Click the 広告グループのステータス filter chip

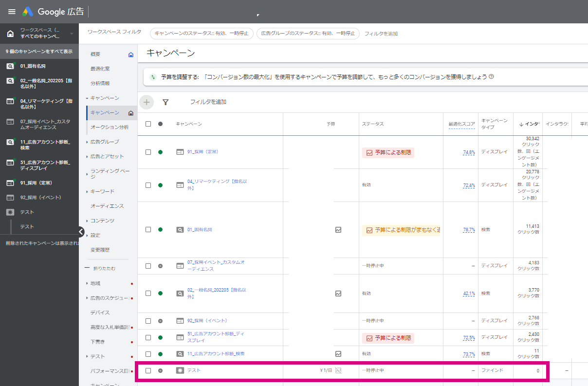[x=308, y=34]
